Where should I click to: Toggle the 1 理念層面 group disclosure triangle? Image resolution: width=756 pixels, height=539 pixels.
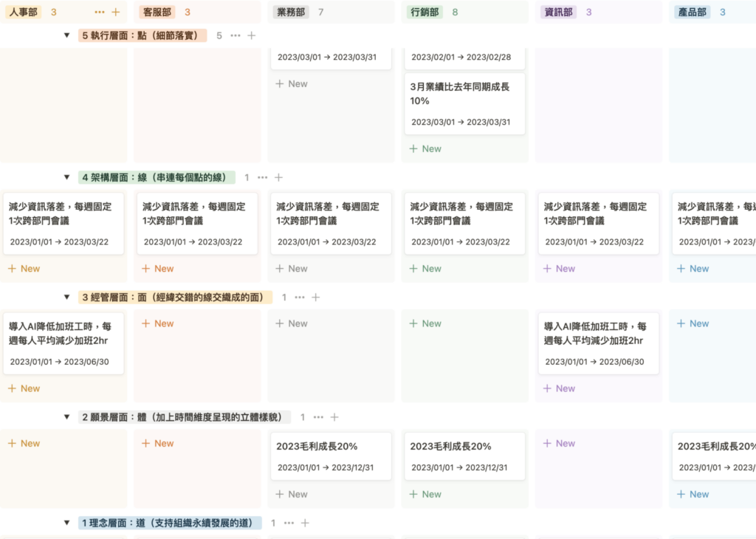point(66,523)
